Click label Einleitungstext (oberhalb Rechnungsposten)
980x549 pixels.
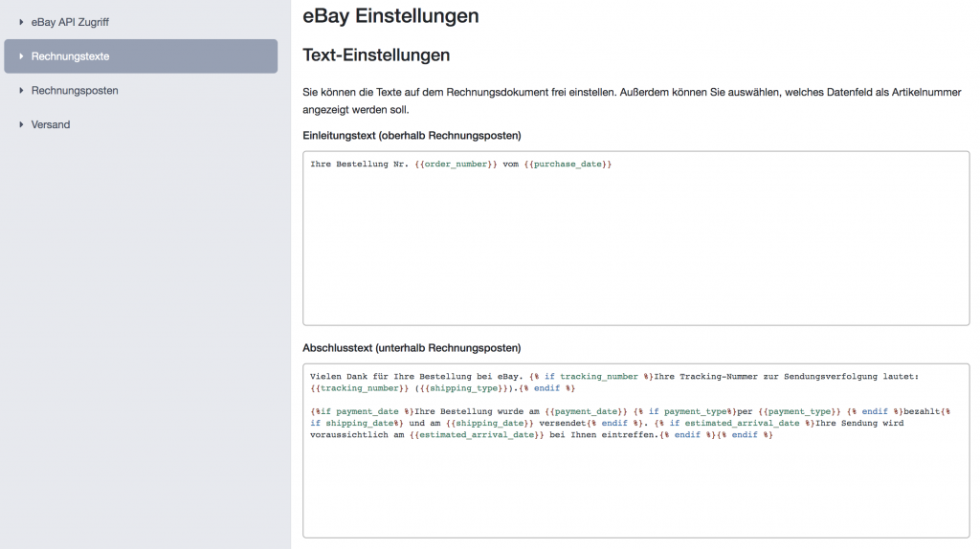pyautogui.click(x=412, y=136)
